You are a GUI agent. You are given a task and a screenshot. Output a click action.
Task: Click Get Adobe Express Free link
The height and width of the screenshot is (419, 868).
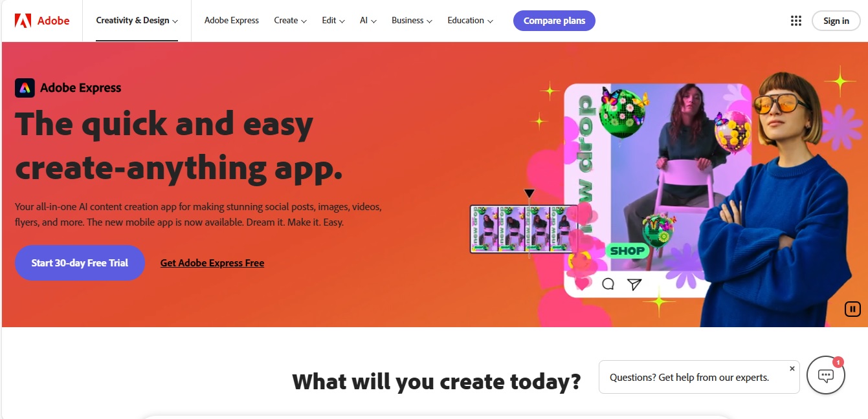[x=212, y=263]
